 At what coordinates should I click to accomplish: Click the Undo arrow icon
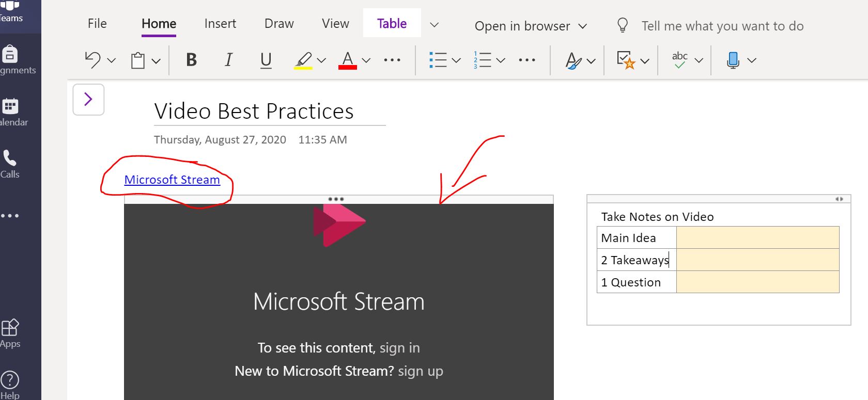pos(92,60)
